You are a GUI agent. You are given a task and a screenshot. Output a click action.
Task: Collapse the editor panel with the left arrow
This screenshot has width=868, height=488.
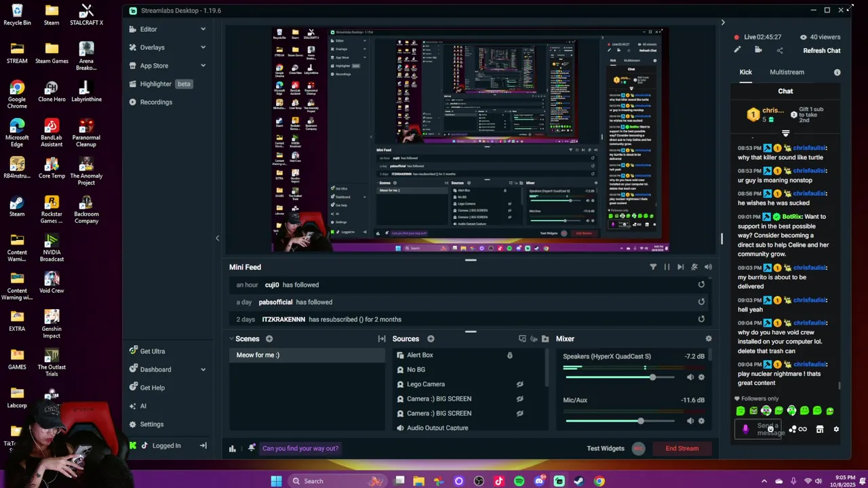[217, 238]
